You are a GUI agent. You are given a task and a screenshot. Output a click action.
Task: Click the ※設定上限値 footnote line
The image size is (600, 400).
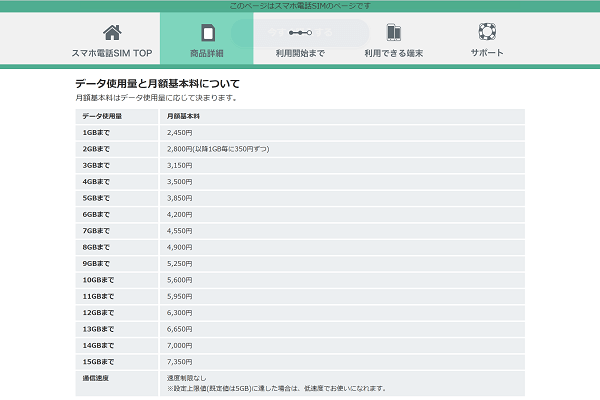(277, 389)
